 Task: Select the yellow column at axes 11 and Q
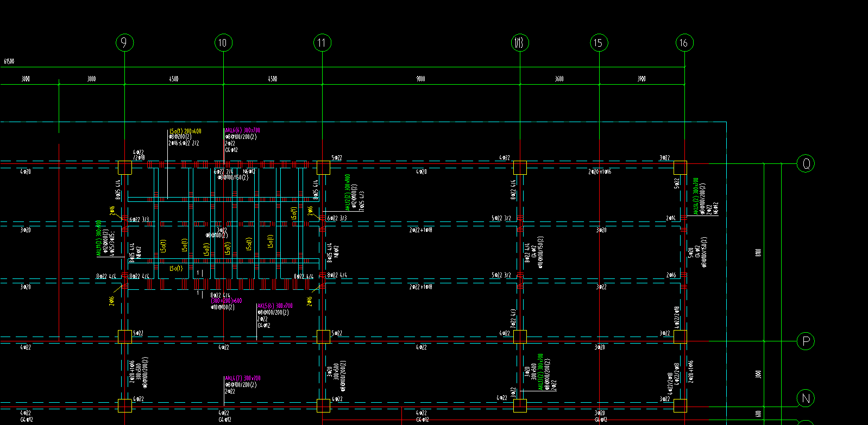(323, 167)
